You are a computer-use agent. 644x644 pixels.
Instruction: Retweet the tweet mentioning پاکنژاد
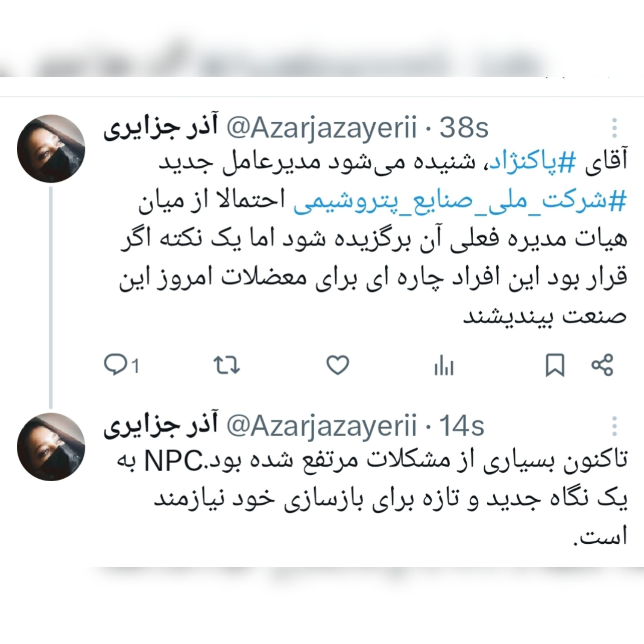click(227, 365)
